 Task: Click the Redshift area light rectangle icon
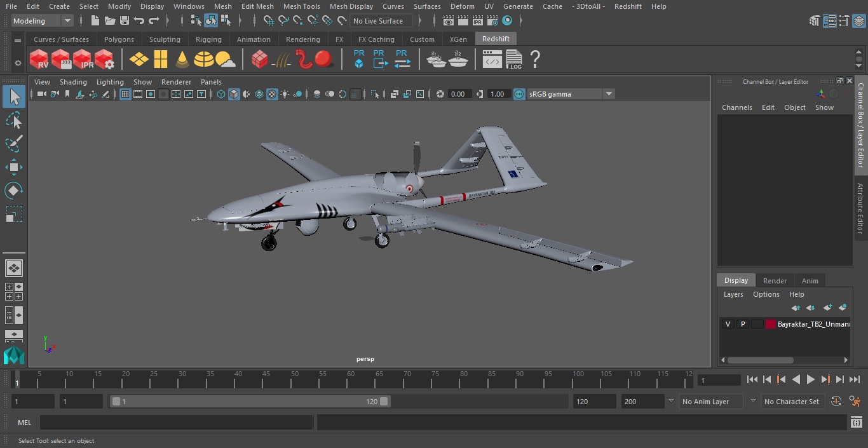tap(161, 60)
